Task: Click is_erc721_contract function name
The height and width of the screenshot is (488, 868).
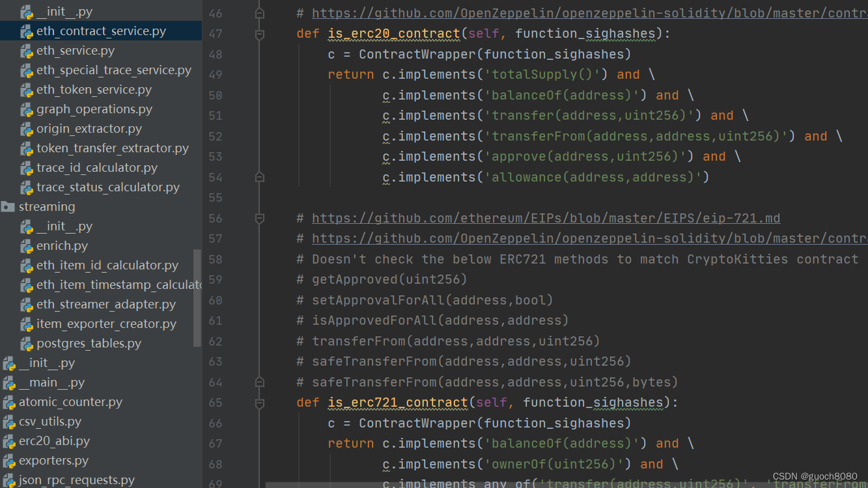Action: [x=398, y=403]
